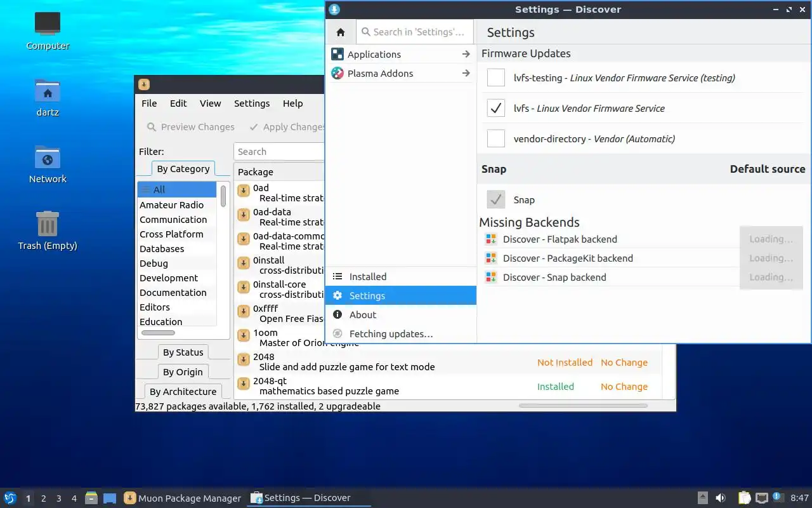Open the Help menu in Muon

tap(292, 104)
